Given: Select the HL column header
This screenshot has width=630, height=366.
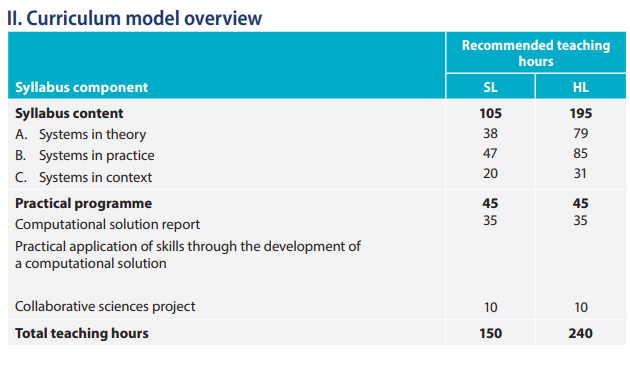Looking at the screenshot, I should [581, 87].
